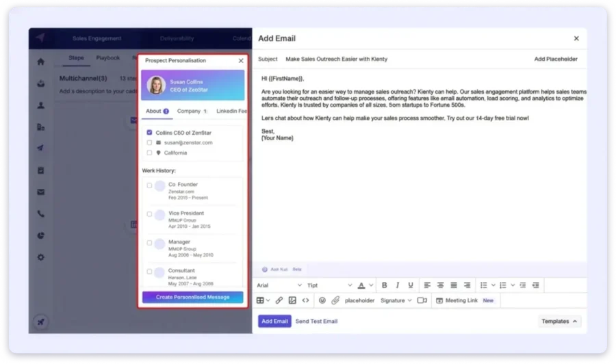Screen dimensions: 616x364
Task: Check the Vice President work history checkbox
Action: 149,214
